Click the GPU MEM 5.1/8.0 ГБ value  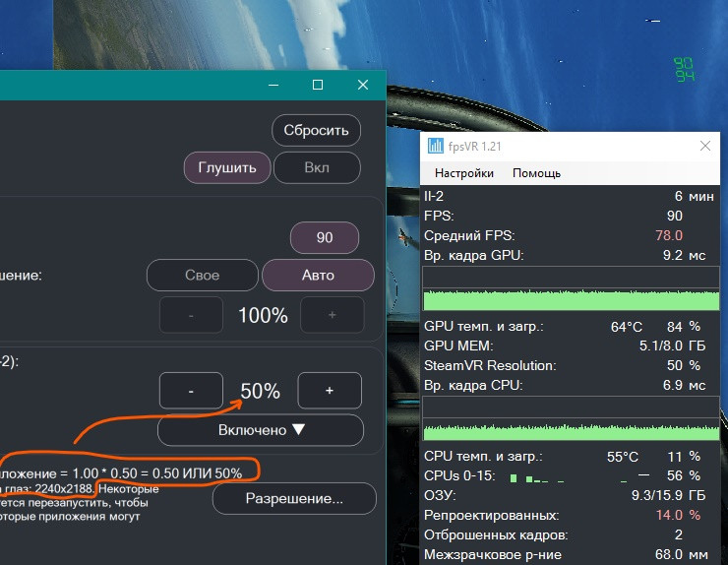coord(672,346)
